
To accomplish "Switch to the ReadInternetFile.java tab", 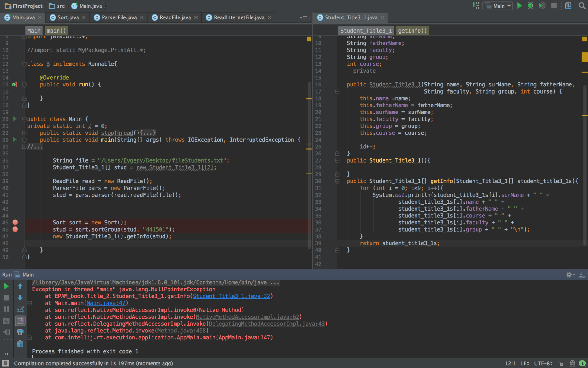I will pyautogui.click(x=239, y=17).
